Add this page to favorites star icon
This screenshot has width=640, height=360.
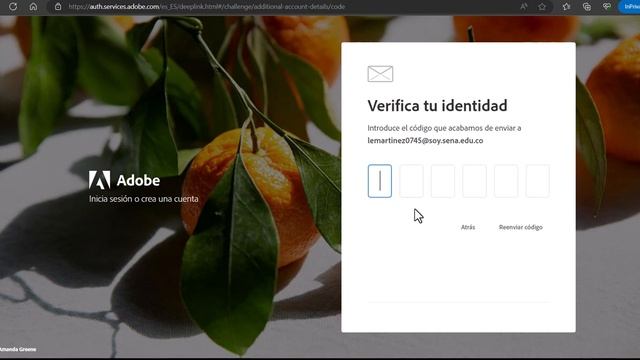(542, 7)
